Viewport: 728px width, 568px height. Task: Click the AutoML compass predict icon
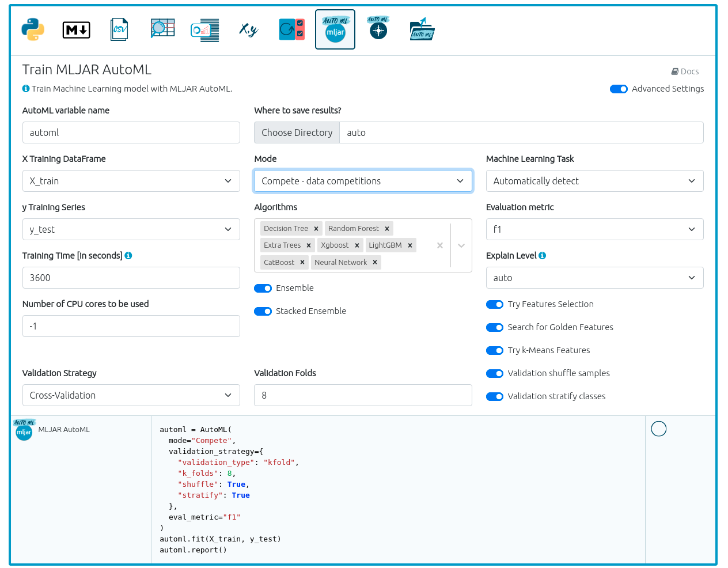pos(378,28)
